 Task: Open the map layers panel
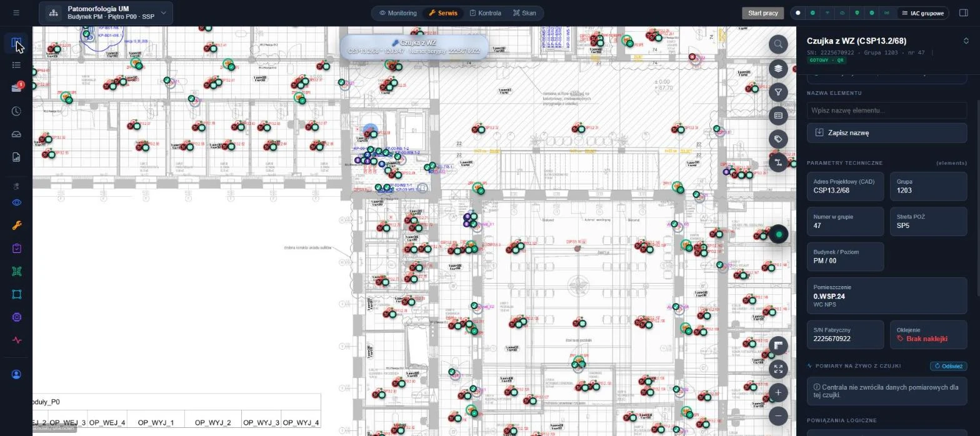(778, 68)
